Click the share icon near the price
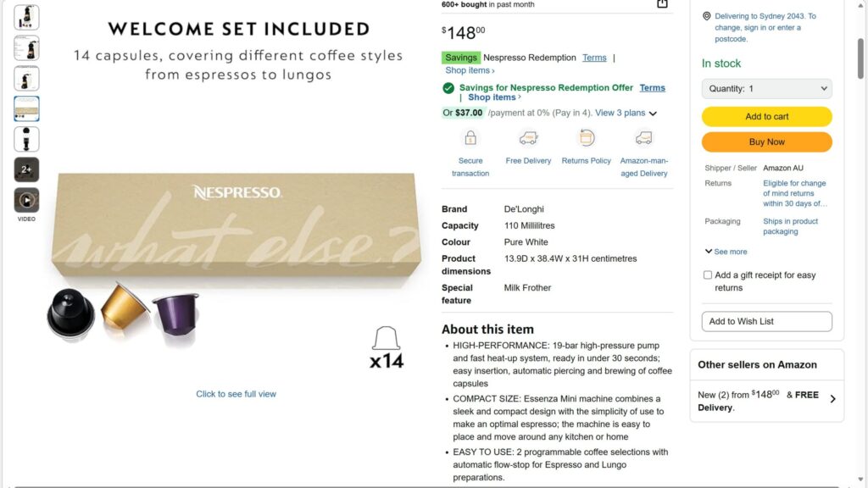 pyautogui.click(x=662, y=3)
